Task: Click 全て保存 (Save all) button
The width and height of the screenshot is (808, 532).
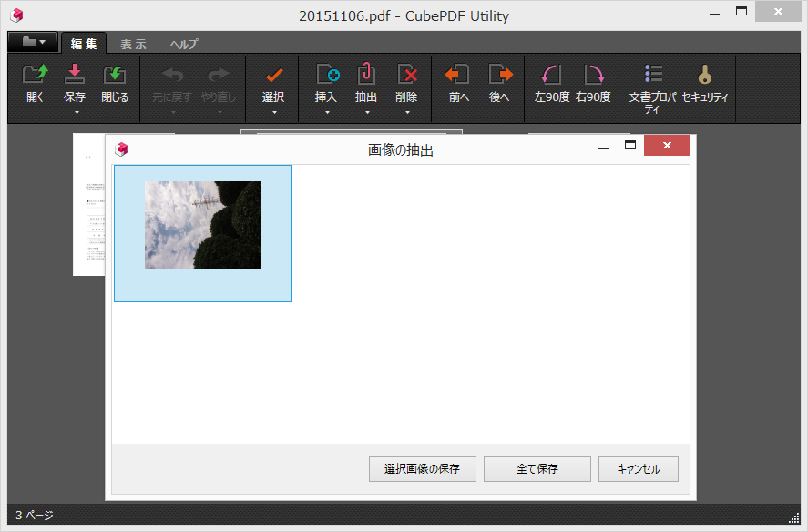Action: pyautogui.click(x=537, y=468)
